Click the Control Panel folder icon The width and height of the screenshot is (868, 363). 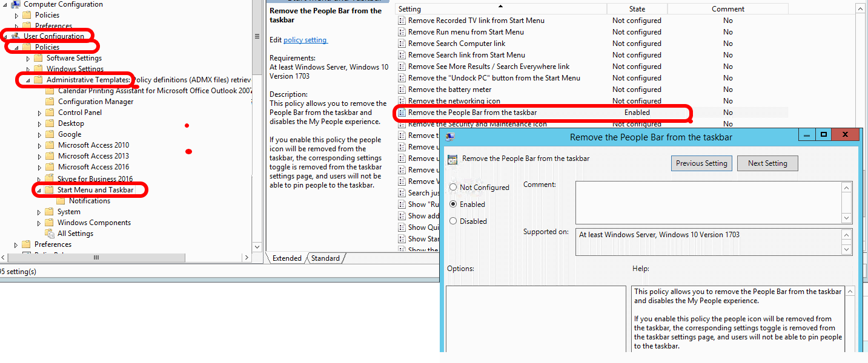click(50, 113)
